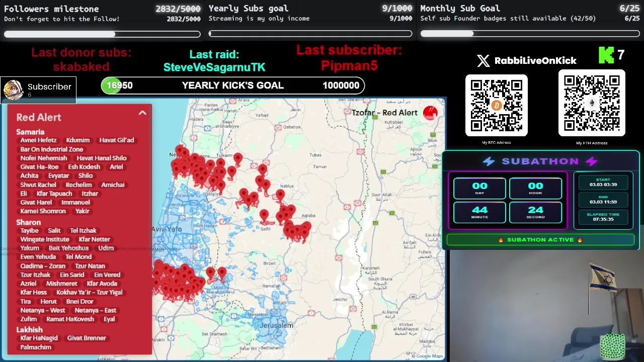
Task: Click the subathon MINUTE counter box
Action: click(x=479, y=212)
